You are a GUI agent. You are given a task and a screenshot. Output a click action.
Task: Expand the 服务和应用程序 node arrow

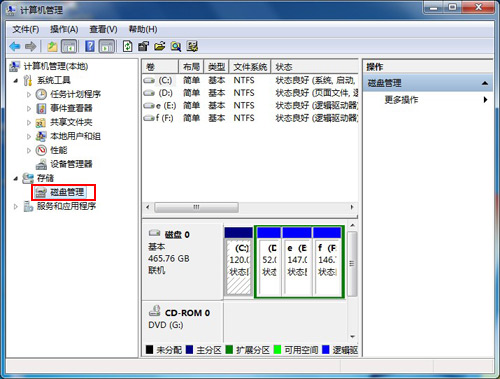click(x=16, y=206)
